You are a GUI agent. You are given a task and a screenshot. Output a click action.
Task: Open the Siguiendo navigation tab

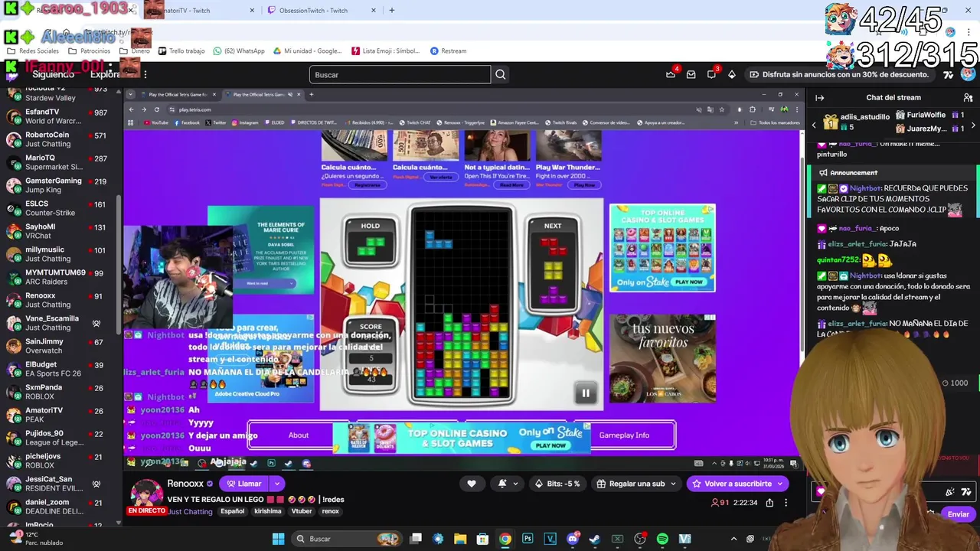tap(54, 74)
